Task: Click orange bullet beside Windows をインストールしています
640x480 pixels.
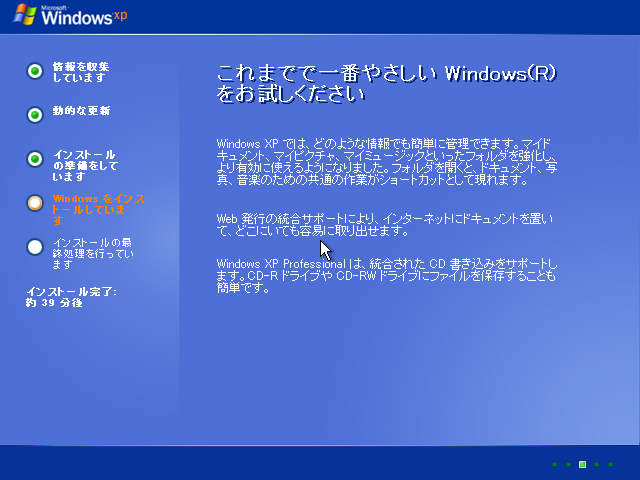Action: [x=35, y=203]
